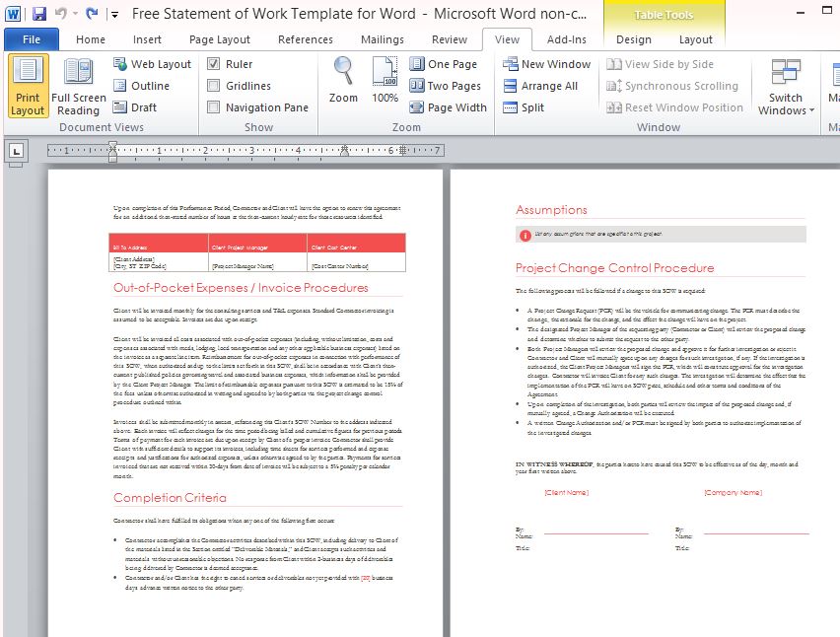Image resolution: width=840 pixels, height=637 pixels.
Task: Click the Two Pages button
Action: click(444, 86)
